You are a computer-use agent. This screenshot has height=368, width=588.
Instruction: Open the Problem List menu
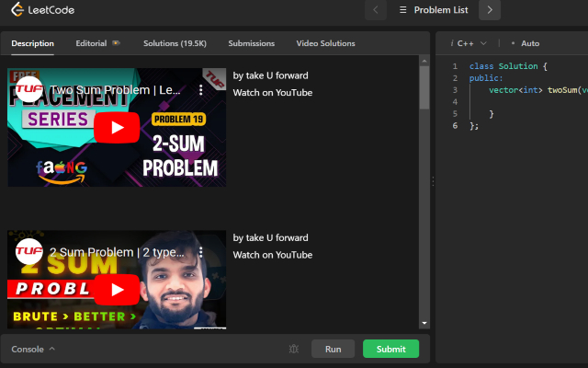(434, 10)
